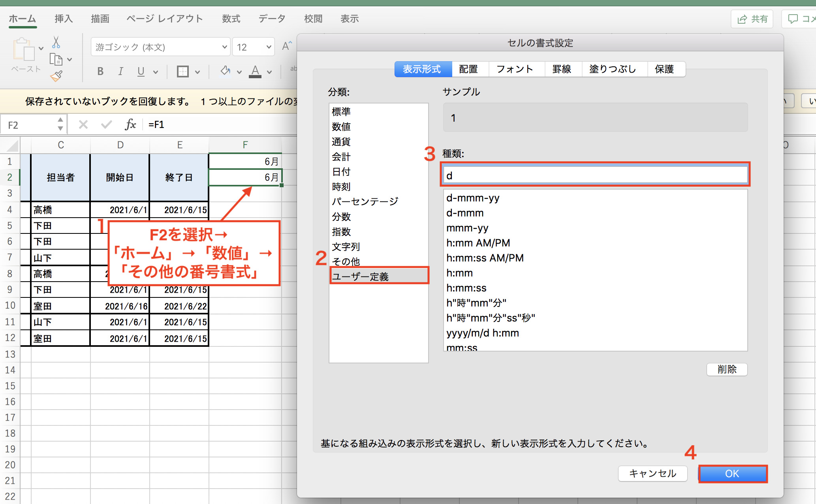Viewport: 816px width, 504px height.
Task: Open the データ ribbon tab
Action: coord(272,19)
